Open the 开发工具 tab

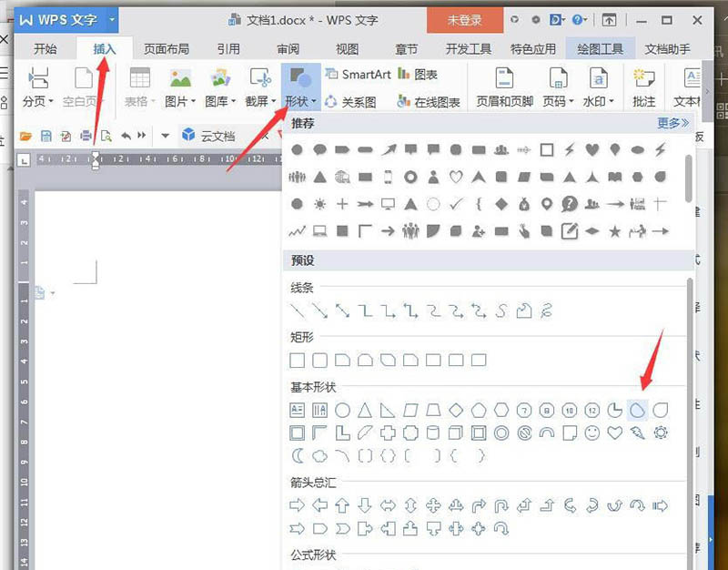click(468, 49)
